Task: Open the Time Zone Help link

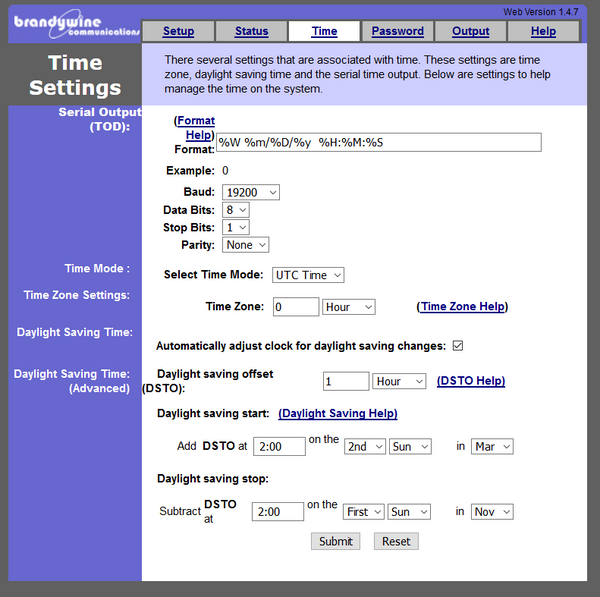Action: pos(462,307)
